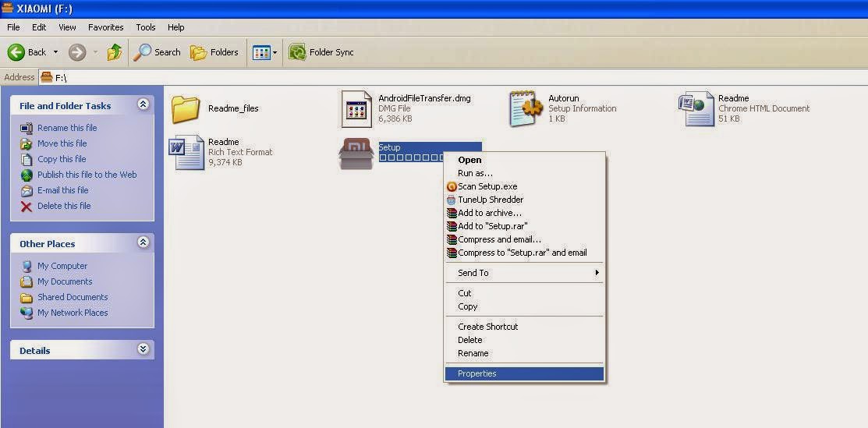Click E-mail this file link
The width and height of the screenshot is (868, 428).
coord(62,190)
